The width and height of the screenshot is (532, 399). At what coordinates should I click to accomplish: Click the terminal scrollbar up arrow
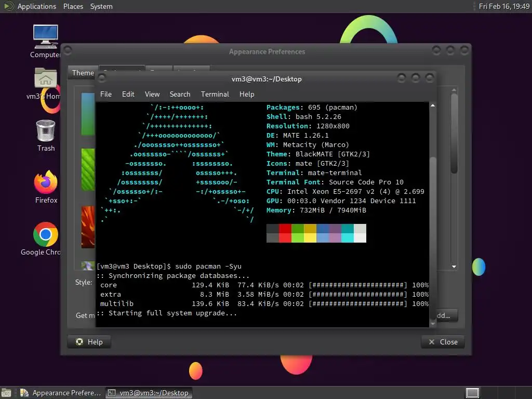pos(433,106)
